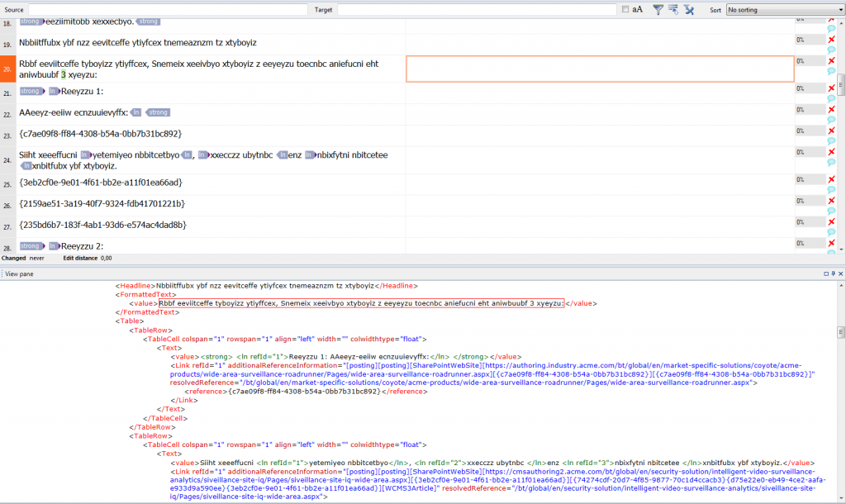Open the comment bubble on segment 19
846x504 pixels.
coord(830,50)
